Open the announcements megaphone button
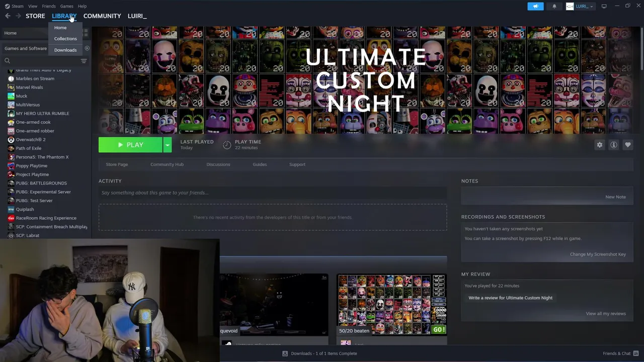The height and width of the screenshot is (362, 644). coord(535,6)
